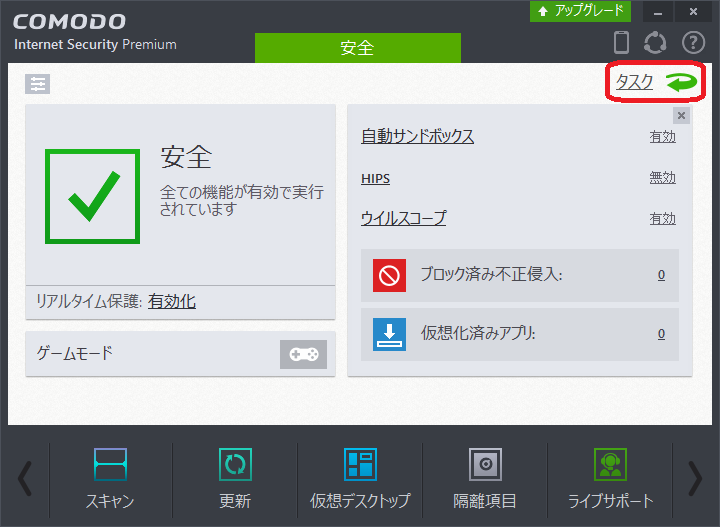Click the red blocked intrusions icon
Image resolution: width=720 pixels, height=527 pixels.
point(389,275)
